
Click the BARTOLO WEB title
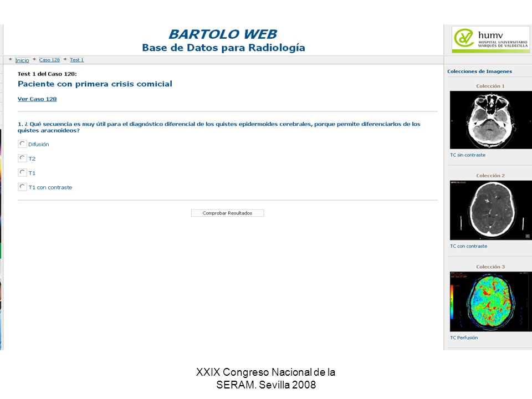[x=223, y=34]
